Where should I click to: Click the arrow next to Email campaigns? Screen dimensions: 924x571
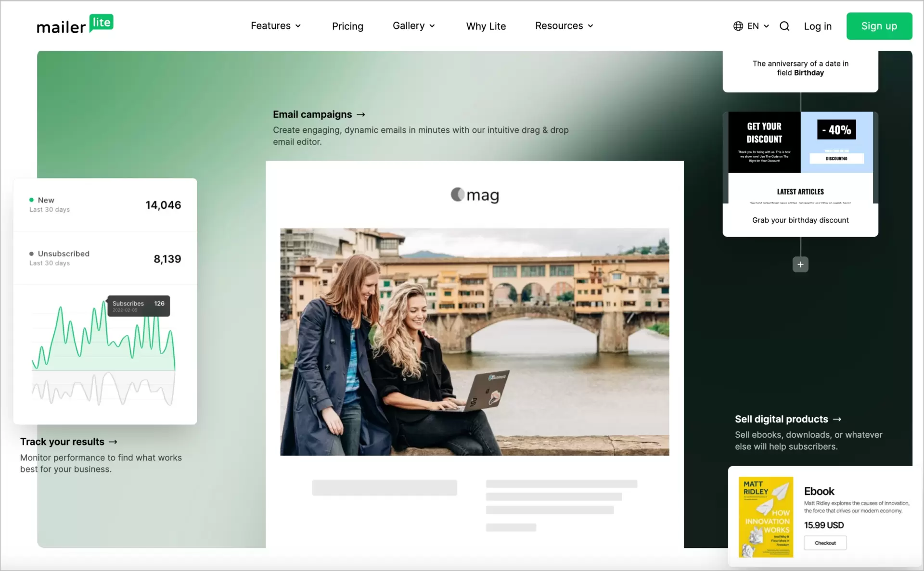pyautogui.click(x=361, y=114)
